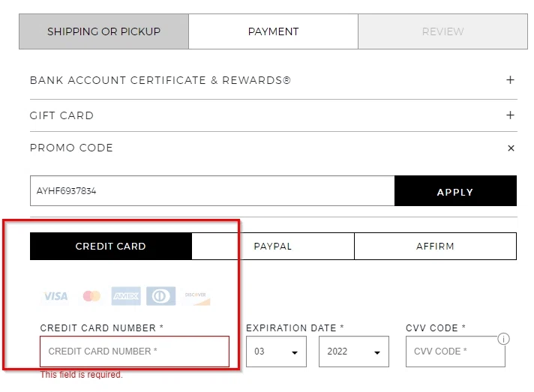Open the expiration year dropdown
Image resolution: width=534 pixels, height=392 pixels.
coord(353,352)
